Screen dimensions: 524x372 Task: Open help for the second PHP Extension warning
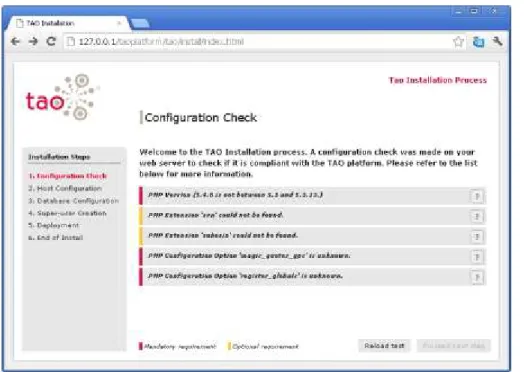[477, 237]
